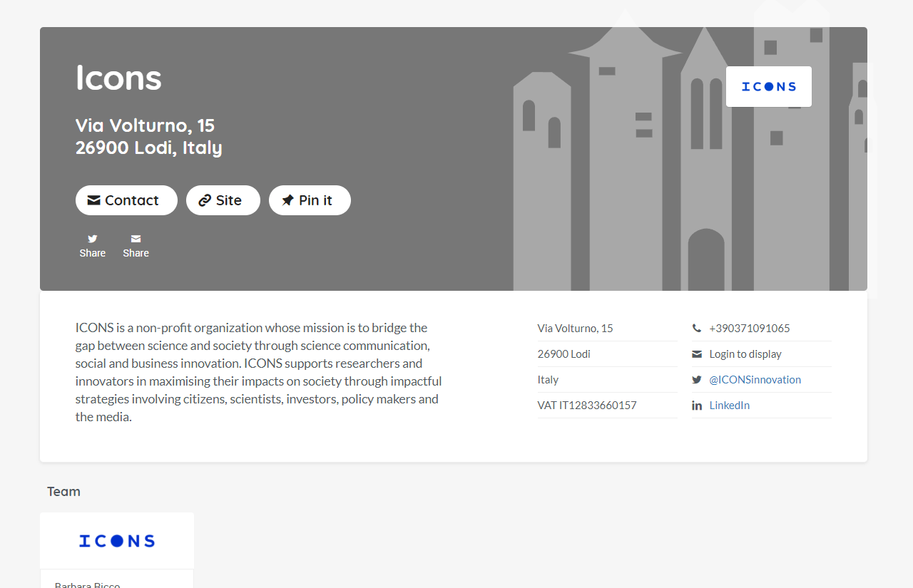Click the Icons page title heading
Viewport: 913px width, 588px height.
[118, 77]
